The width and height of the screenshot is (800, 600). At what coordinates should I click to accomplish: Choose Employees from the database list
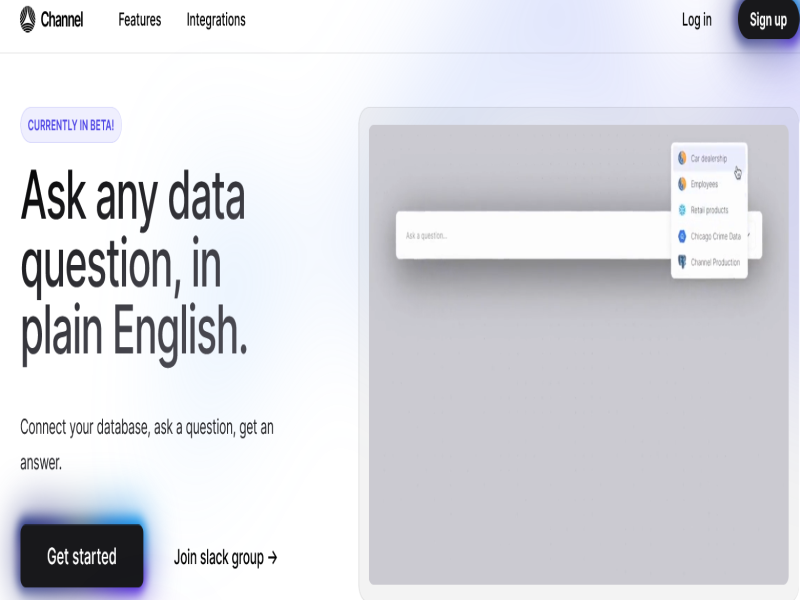(704, 184)
